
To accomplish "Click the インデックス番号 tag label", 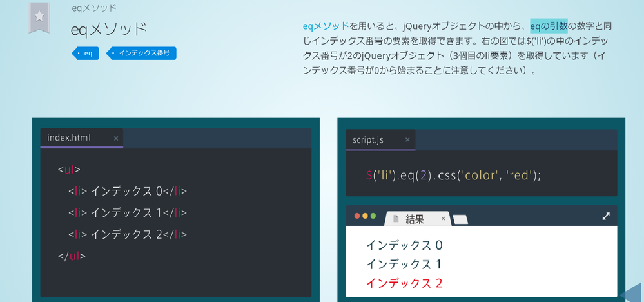I will point(143,54).
